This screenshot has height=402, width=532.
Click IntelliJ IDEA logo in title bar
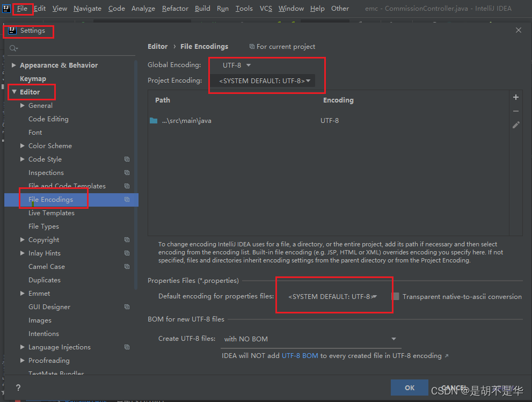point(6,8)
